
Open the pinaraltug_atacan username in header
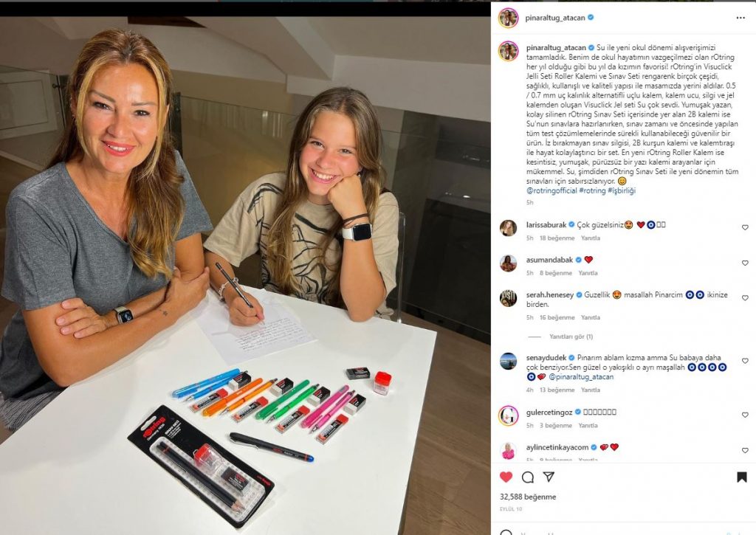555,18
